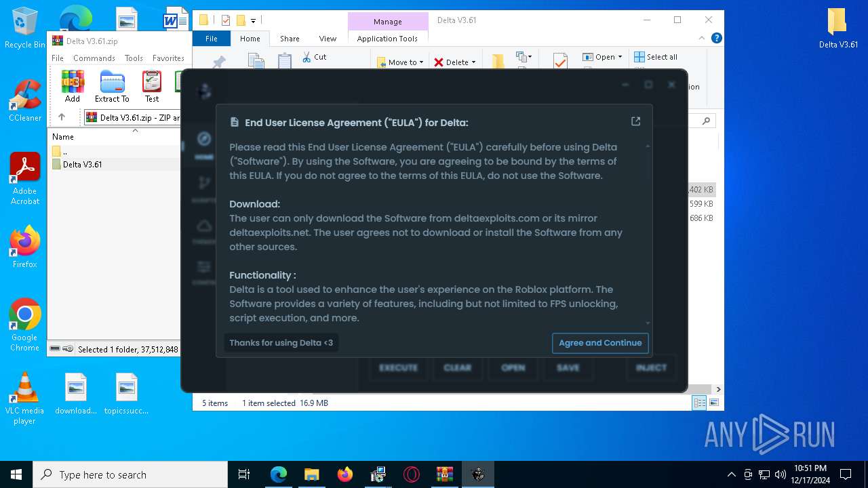Click volume icon in system tray

click(x=781, y=474)
